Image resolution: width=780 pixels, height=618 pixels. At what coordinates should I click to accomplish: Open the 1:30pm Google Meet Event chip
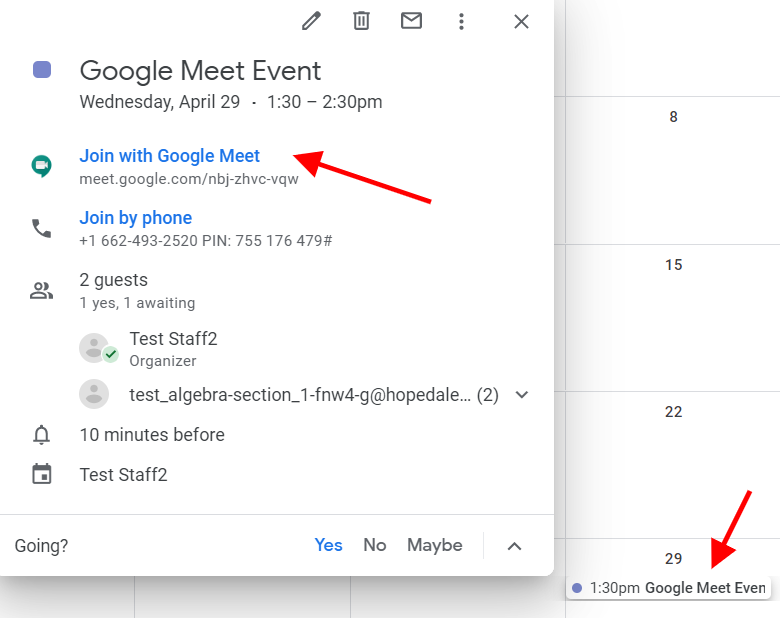[x=669, y=588]
